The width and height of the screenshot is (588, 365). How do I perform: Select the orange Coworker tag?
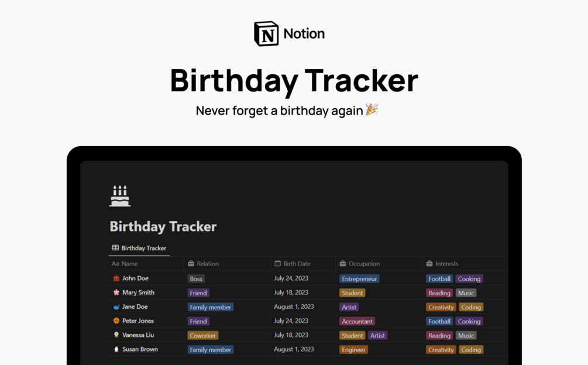click(x=203, y=335)
